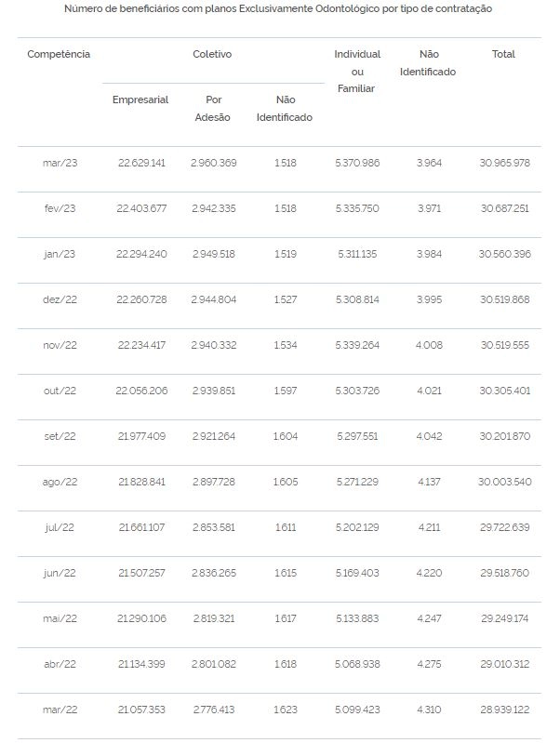The height and width of the screenshot is (743, 560).
Task: Click the Competência column header
Action: (x=59, y=54)
